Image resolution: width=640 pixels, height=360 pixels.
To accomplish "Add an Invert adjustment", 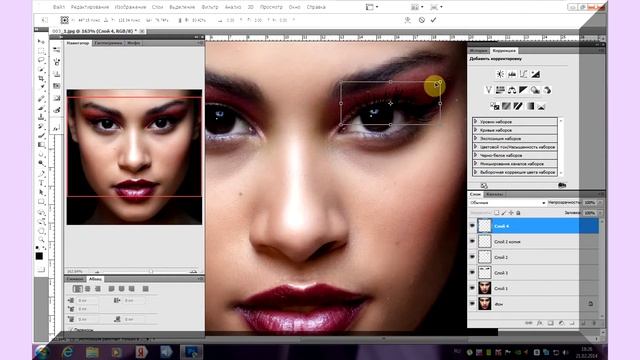I will [494, 106].
